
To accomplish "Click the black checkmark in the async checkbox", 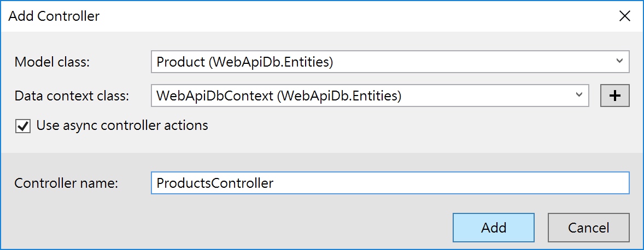I will [x=23, y=126].
